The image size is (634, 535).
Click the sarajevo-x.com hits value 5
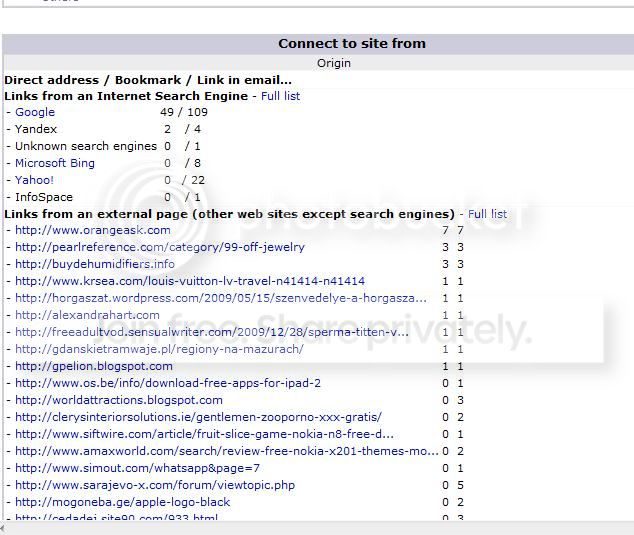(x=460, y=485)
